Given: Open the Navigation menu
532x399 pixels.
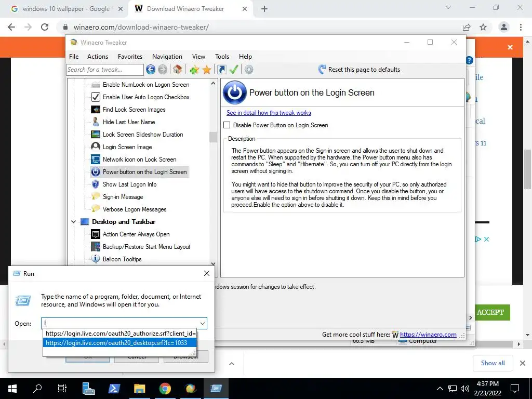Looking at the screenshot, I should click(167, 57).
